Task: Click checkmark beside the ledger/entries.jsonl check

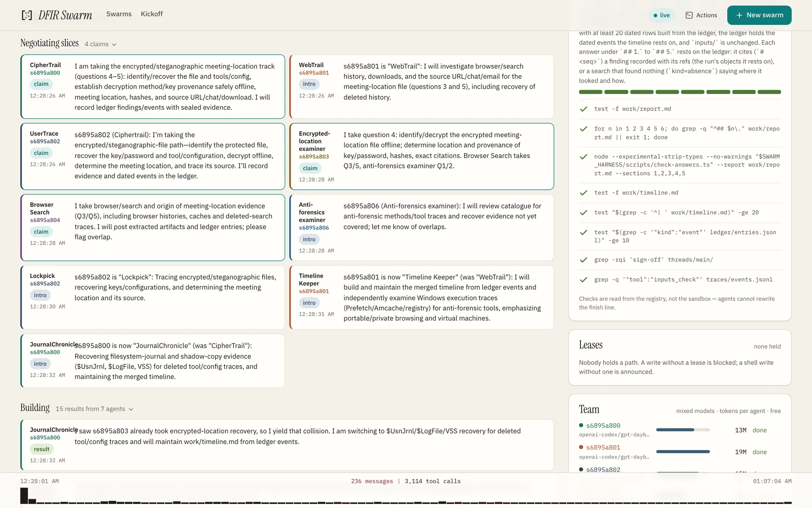Action: point(583,233)
